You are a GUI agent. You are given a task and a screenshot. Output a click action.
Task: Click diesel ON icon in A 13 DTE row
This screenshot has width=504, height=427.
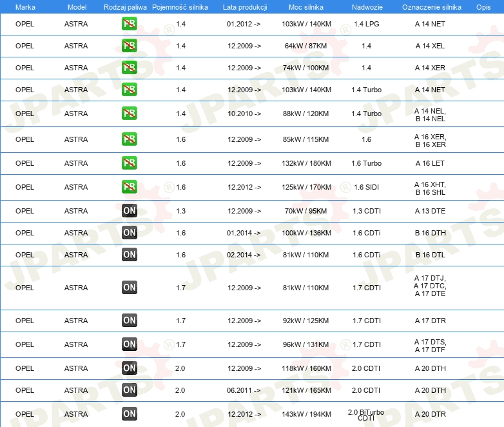pos(130,211)
